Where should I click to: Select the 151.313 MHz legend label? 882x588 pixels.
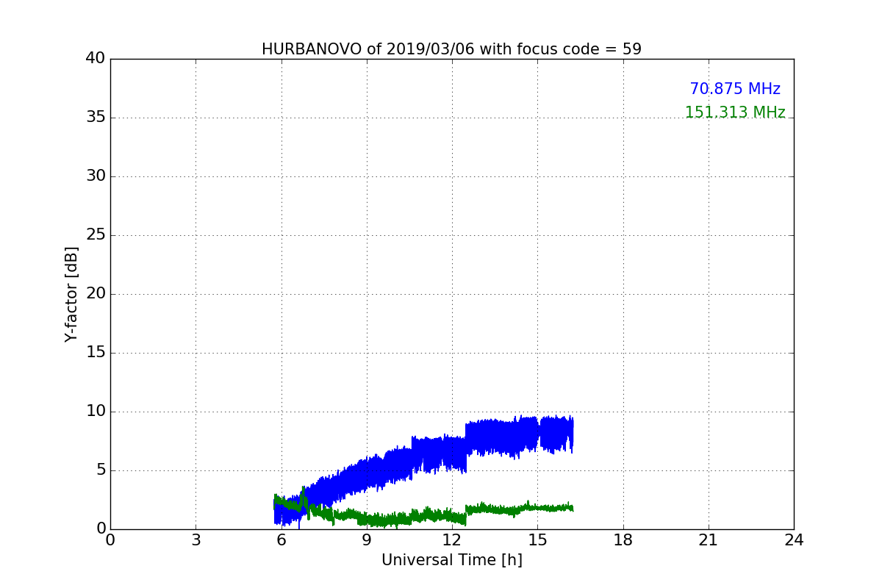735,112
